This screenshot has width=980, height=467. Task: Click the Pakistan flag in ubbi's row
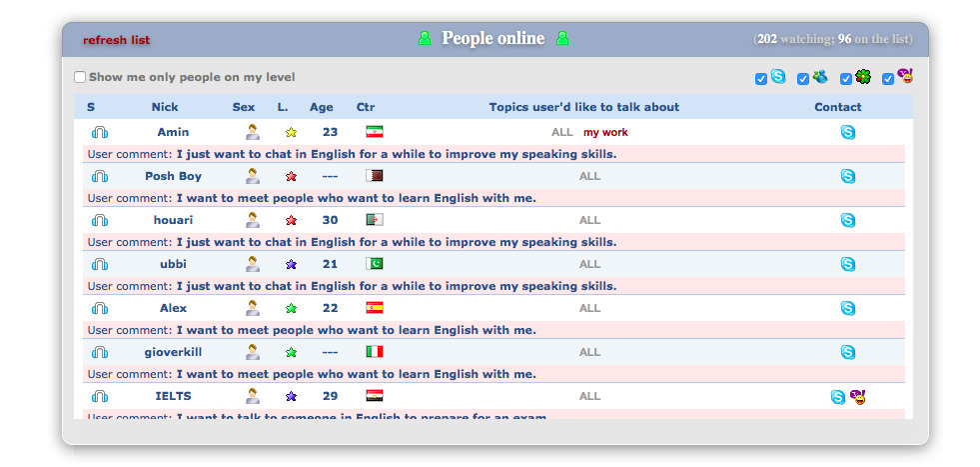pos(375,264)
